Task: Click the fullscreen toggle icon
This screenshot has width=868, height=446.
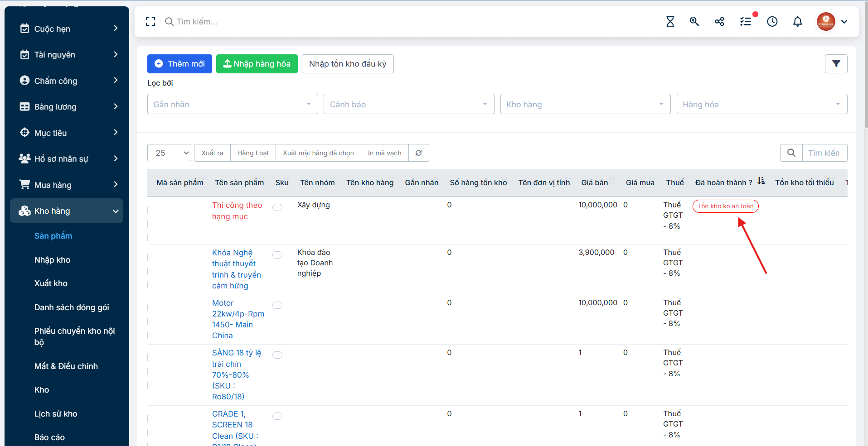Action: (x=150, y=21)
